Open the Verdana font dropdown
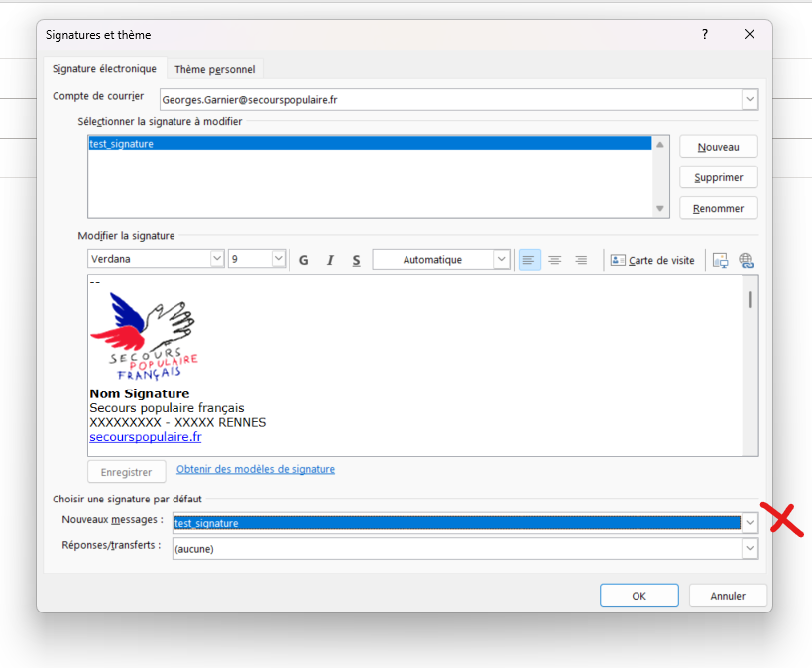 pos(217,259)
